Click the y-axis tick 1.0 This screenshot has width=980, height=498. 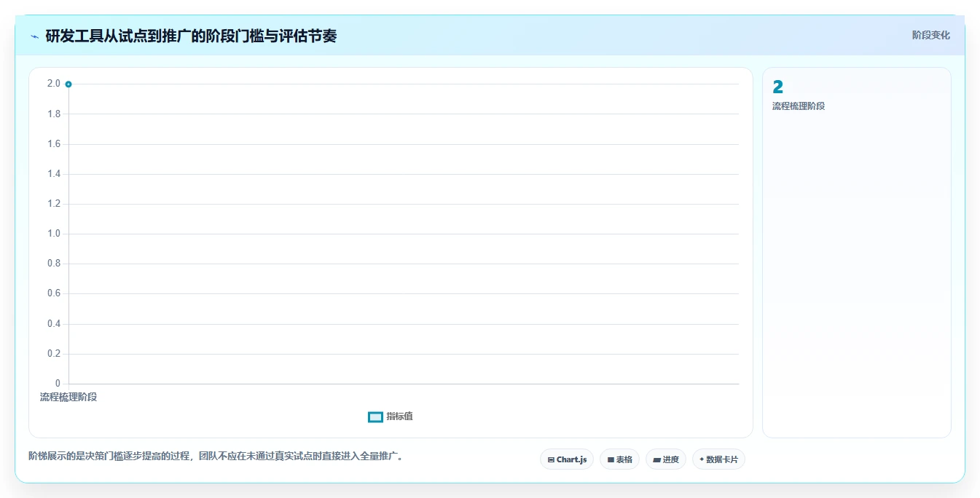[54, 234]
